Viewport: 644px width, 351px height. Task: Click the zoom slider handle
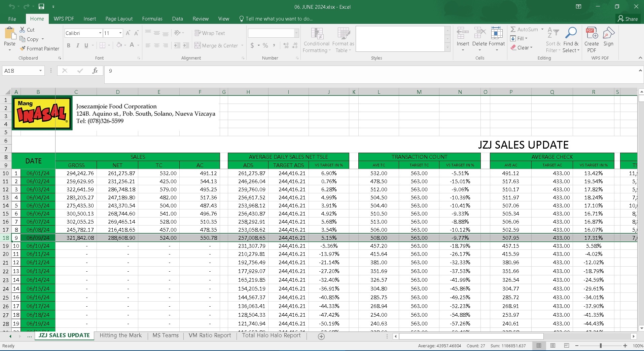click(601, 346)
